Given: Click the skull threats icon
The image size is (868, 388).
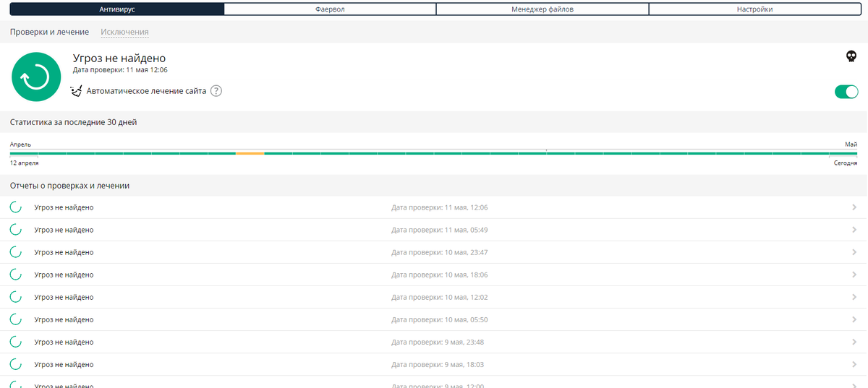Looking at the screenshot, I should (x=851, y=57).
